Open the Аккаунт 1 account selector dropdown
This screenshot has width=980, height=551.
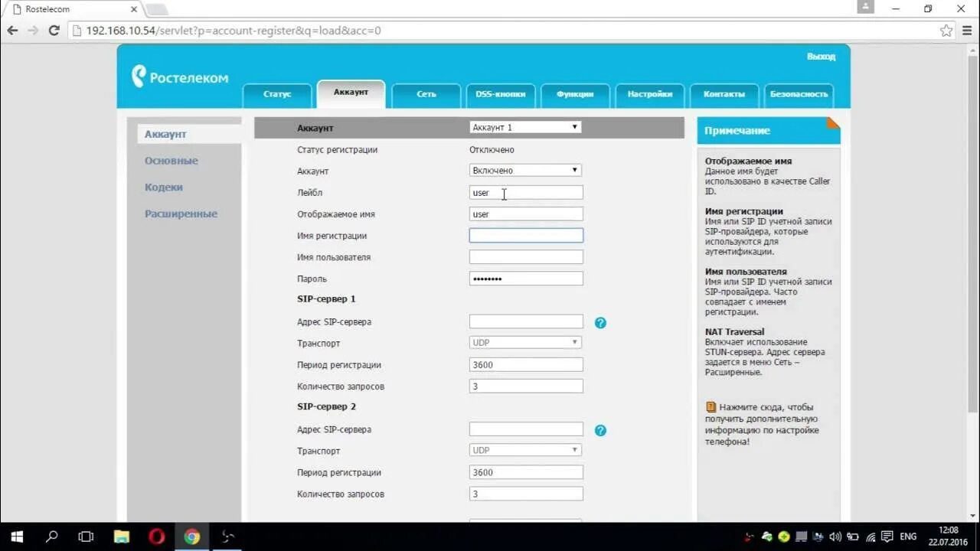[525, 127]
